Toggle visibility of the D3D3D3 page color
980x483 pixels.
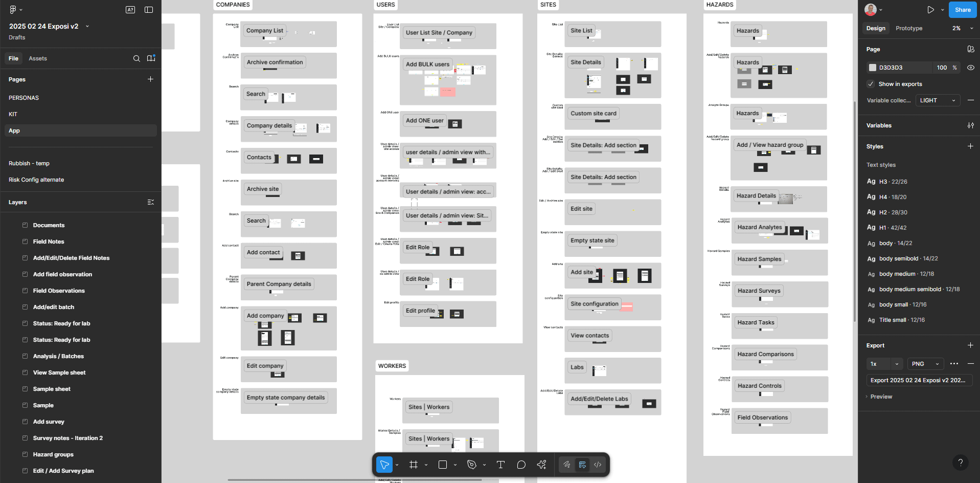click(971, 67)
